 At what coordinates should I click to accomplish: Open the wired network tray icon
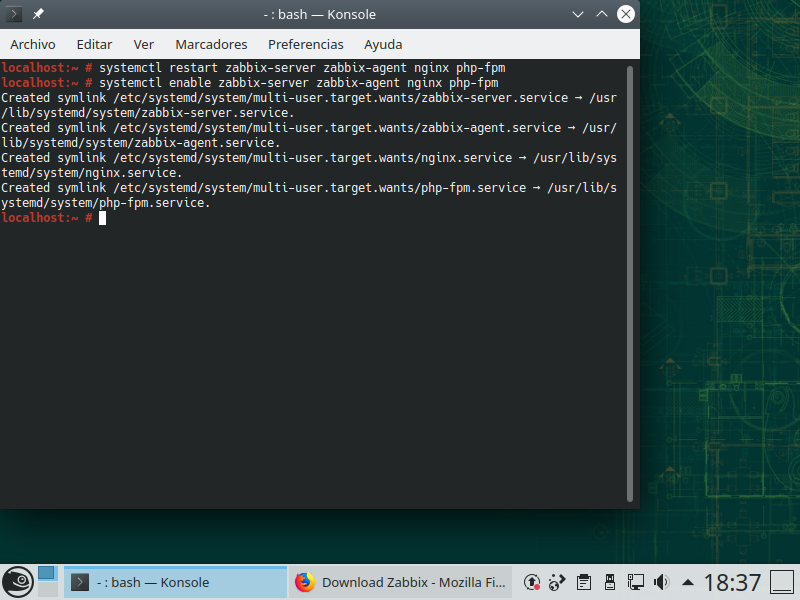click(x=635, y=582)
